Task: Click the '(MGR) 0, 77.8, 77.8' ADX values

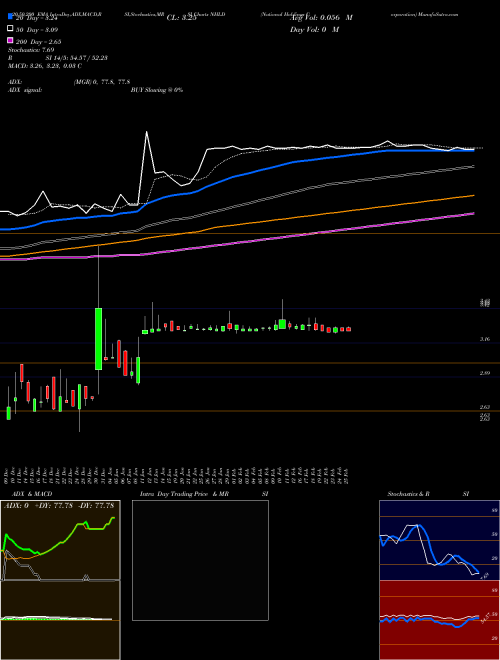Action: click(x=101, y=82)
